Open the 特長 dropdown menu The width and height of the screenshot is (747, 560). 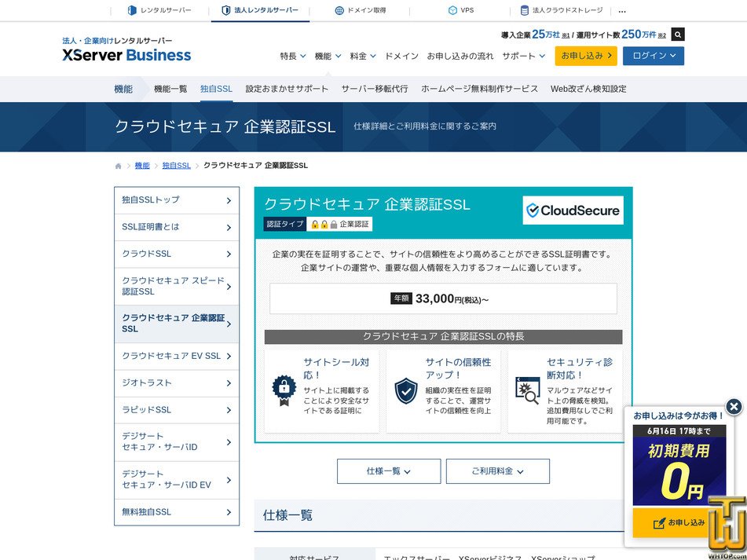point(293,57)
